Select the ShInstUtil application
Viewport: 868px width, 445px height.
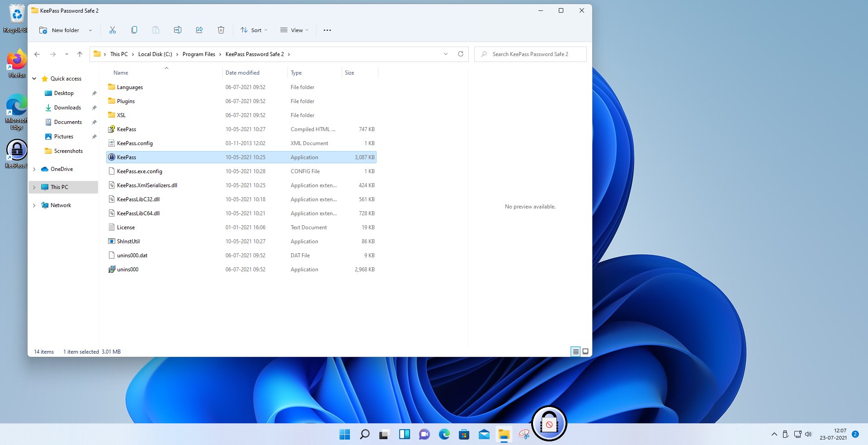point(241,241)
